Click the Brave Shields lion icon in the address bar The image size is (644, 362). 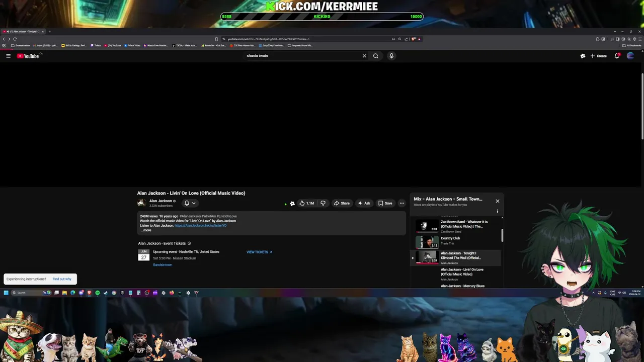pos(413,39)
